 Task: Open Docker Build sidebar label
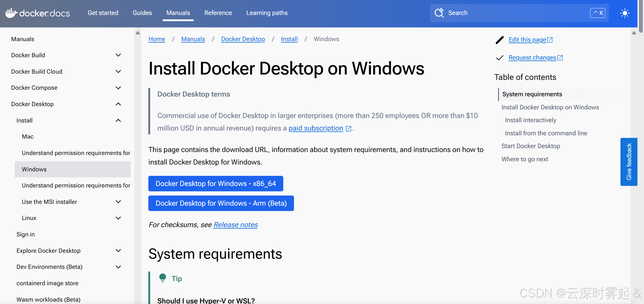pyautogui.click(x=28, y=55)
